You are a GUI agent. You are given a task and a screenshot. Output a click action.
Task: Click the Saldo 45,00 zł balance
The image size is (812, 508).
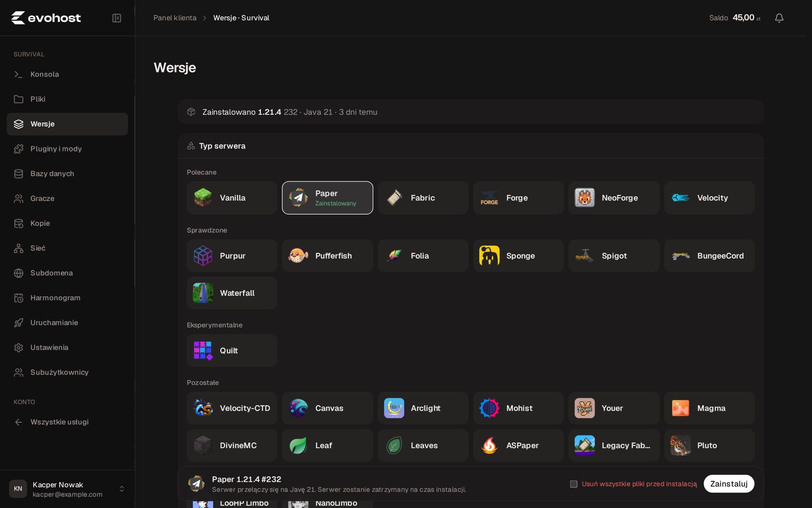point(735,18)
